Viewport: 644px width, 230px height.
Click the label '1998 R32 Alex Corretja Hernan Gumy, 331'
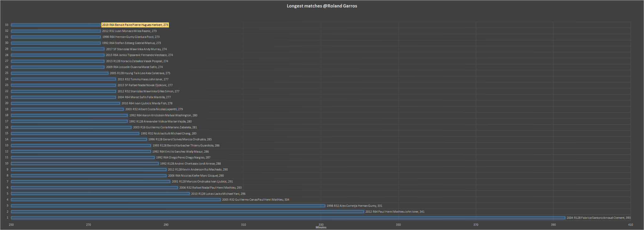point(354,206)
